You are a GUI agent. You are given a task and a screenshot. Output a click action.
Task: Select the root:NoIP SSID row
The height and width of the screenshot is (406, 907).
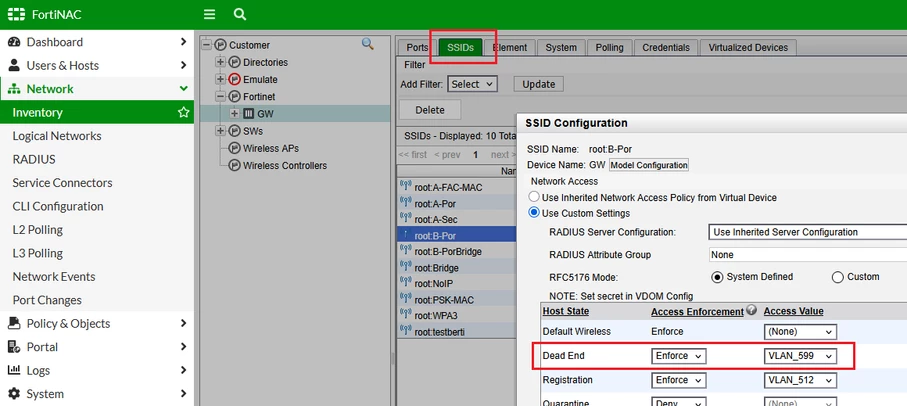[x=457, y=283]
